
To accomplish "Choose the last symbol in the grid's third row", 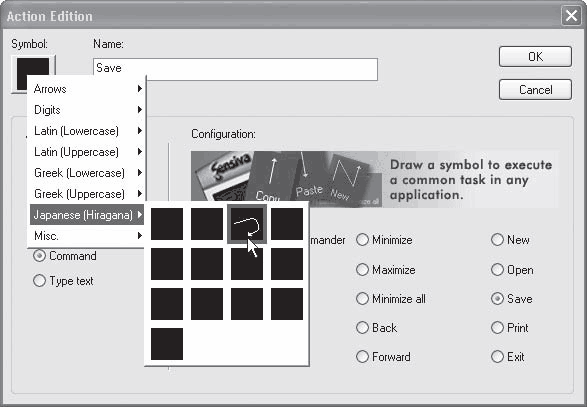I will [287, 304].
